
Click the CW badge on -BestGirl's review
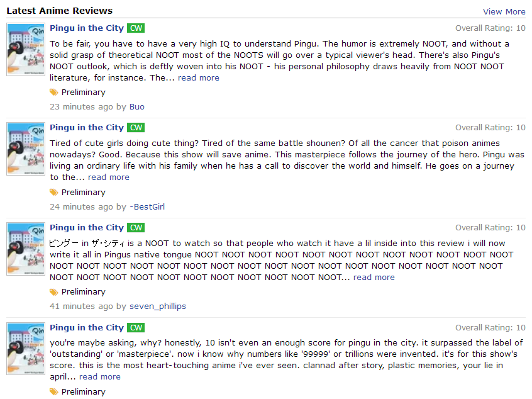(x=135, y=128)
